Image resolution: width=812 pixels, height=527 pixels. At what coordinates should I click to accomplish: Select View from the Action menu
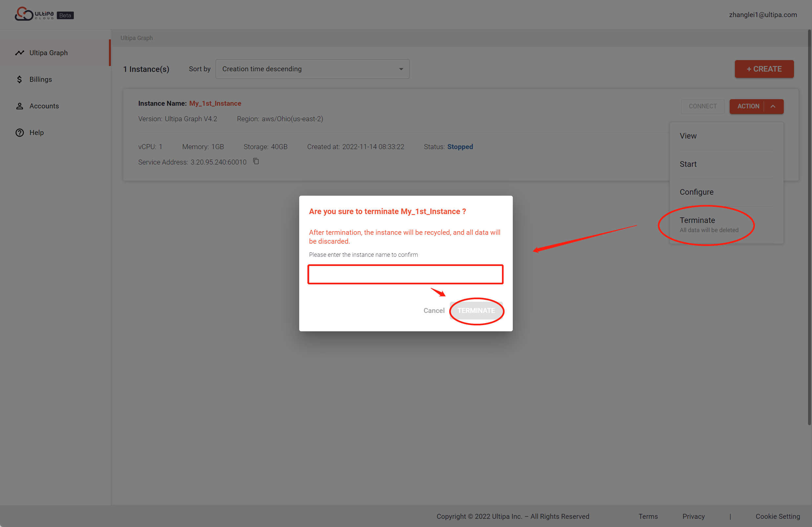pyautogui.click(x=726, y=136)
